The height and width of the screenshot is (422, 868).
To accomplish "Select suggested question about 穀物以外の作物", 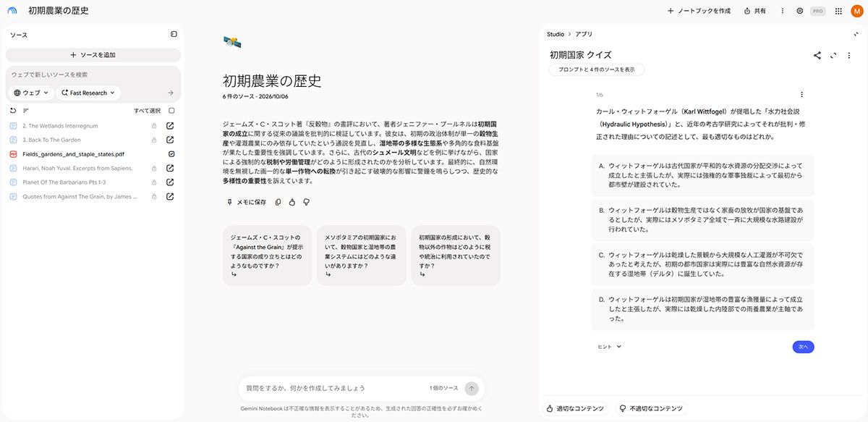I will (x=456, y=256).
